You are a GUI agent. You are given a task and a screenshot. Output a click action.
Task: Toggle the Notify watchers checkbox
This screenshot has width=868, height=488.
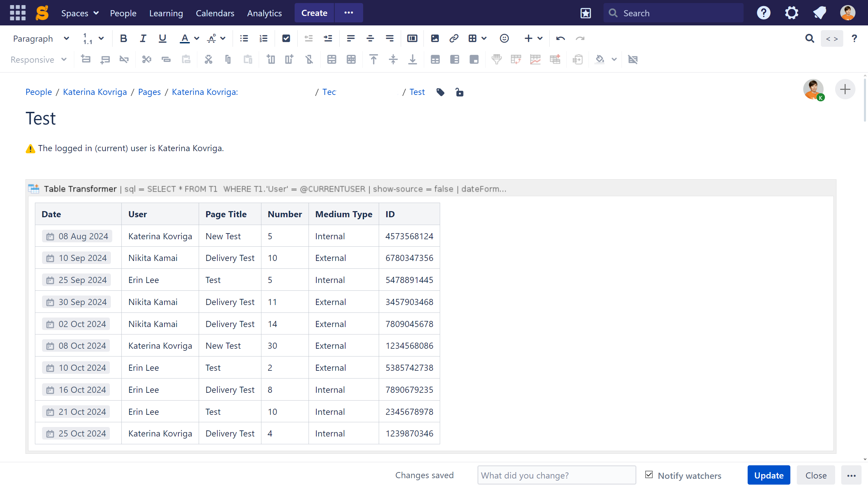point(649,475)
